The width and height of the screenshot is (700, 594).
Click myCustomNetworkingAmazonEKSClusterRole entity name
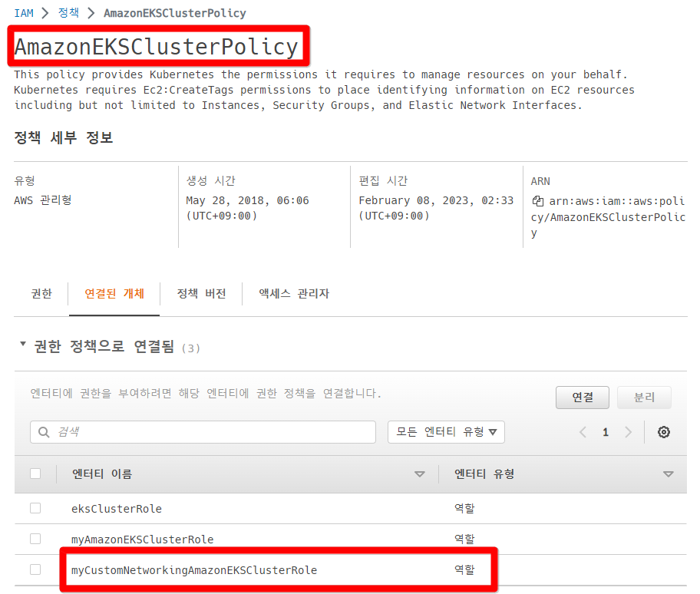(x=194, y=570)
